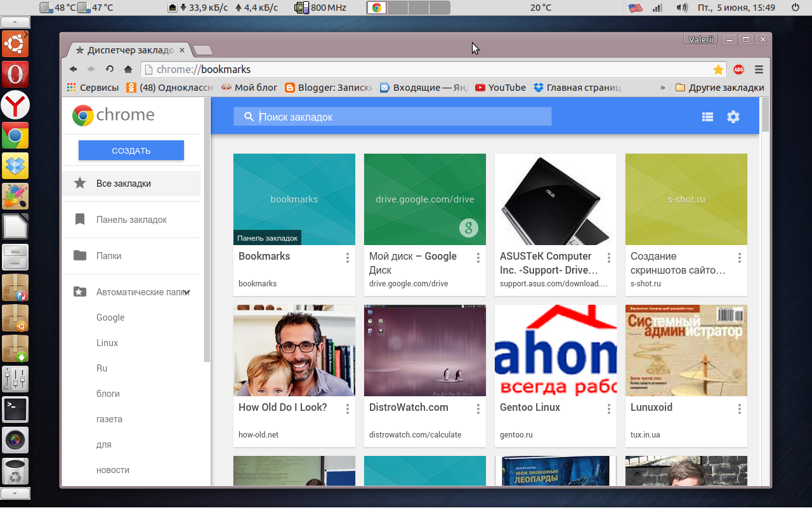Viewport: 812px width, 508px height.
Task: Click the Поиск закладок search field
Action: click(392, 117)
